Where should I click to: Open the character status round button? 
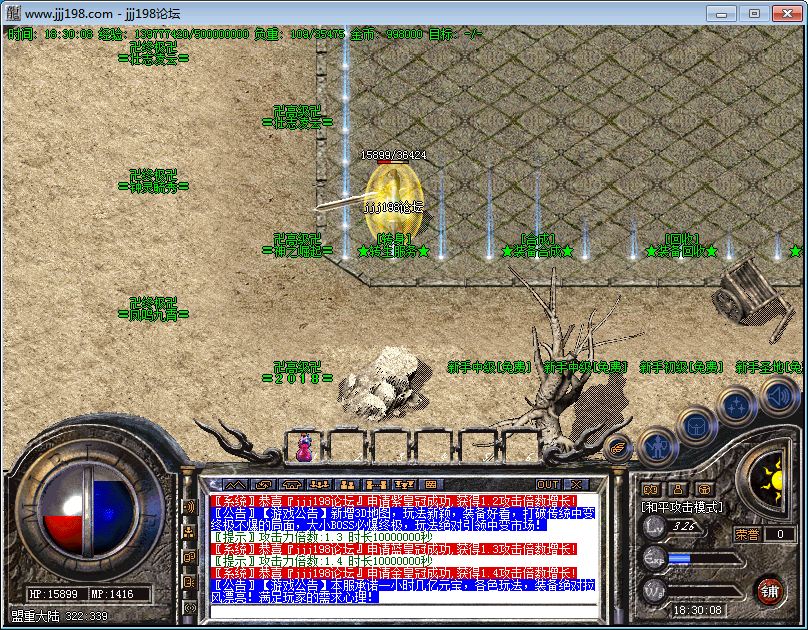[658, 448]
